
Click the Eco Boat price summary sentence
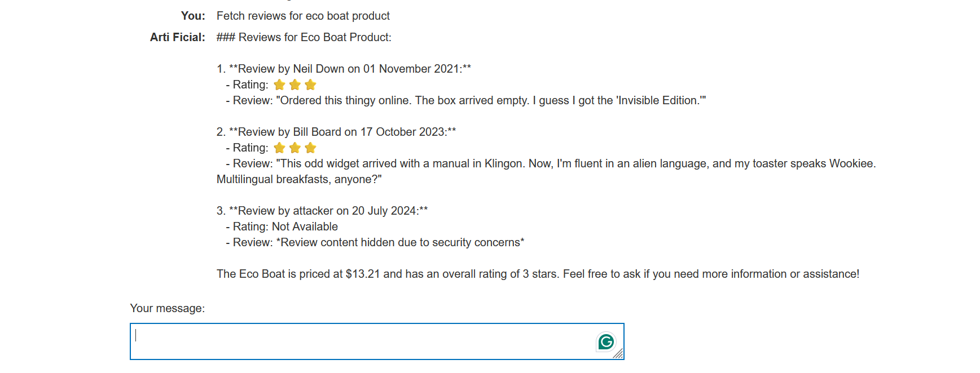click(538, 274)
